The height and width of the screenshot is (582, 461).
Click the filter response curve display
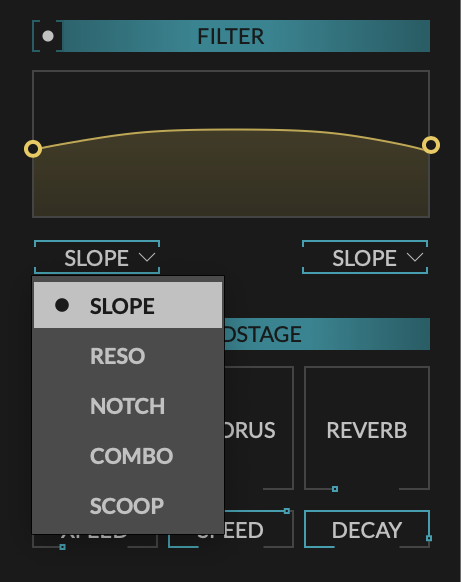pos(231,144)
